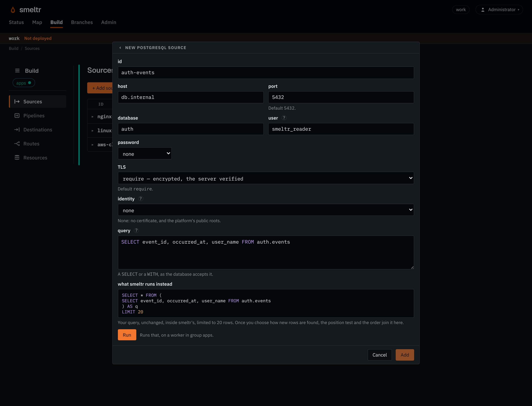Expand the linux source row
Image resolution: width=532 pixels, height=406 pixels.
[92, 131]
